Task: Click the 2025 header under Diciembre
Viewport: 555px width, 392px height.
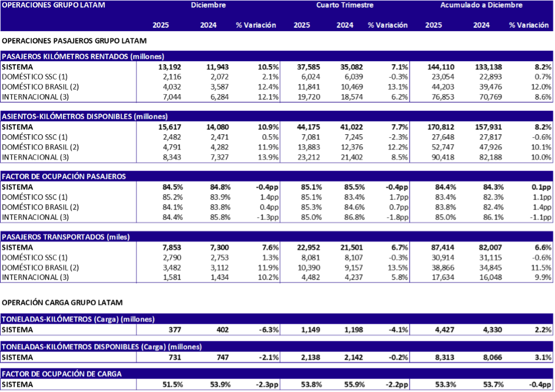Action: coord(161,25)
